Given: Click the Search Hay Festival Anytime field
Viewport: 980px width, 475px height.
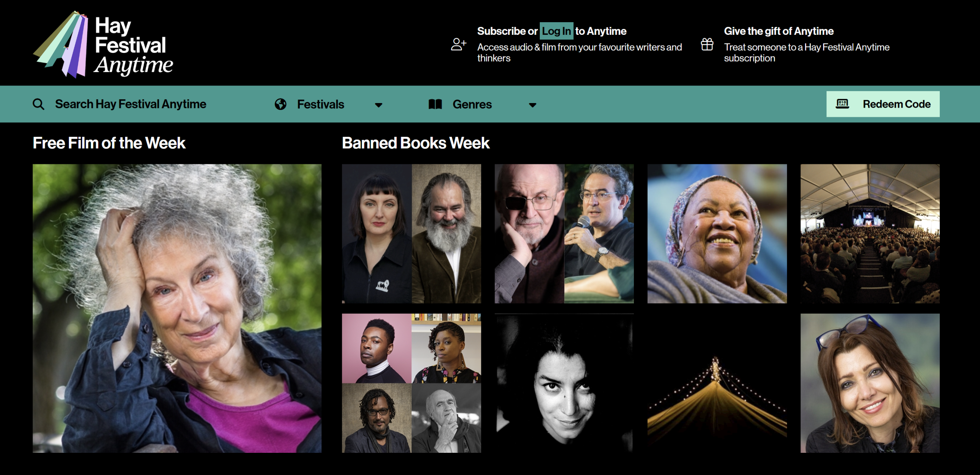Looking at the screenshot, I should pyautogui.click(x=131, y=104).
